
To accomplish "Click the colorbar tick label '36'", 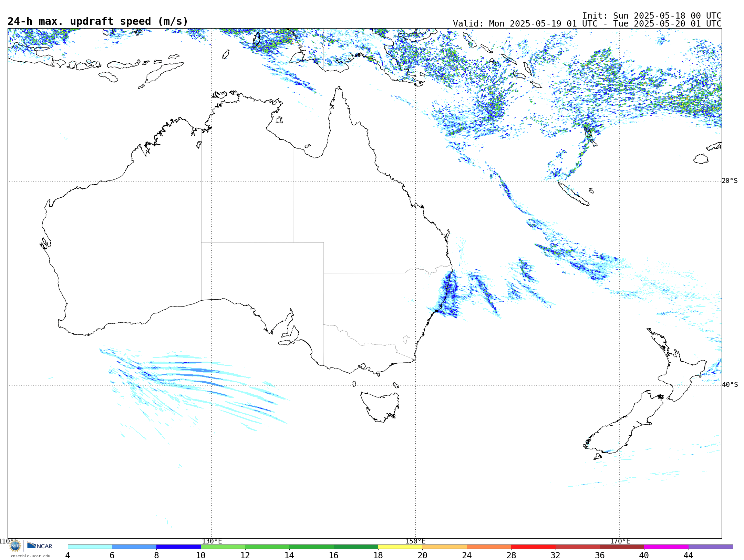I will 600,556.
